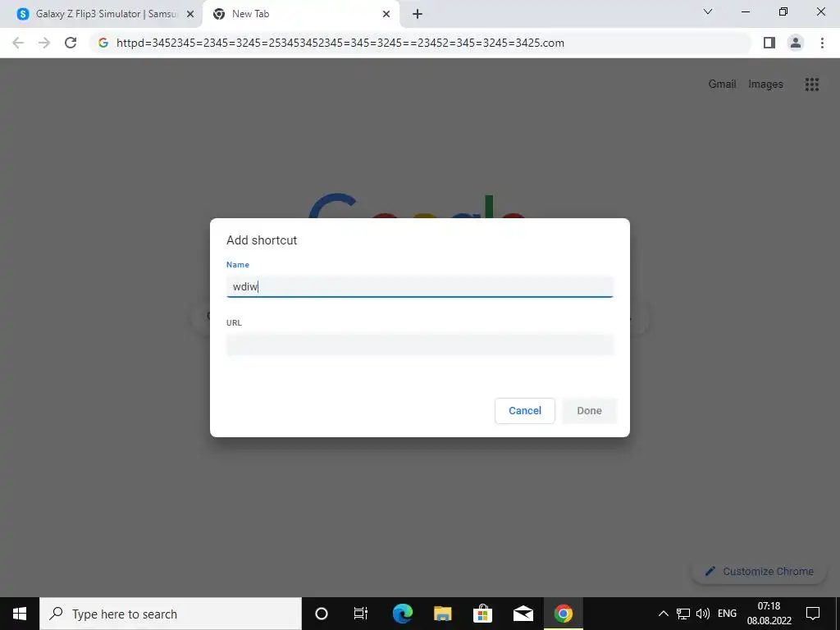
Task: Click the empty URL field
Action: (x=419, y=345)
